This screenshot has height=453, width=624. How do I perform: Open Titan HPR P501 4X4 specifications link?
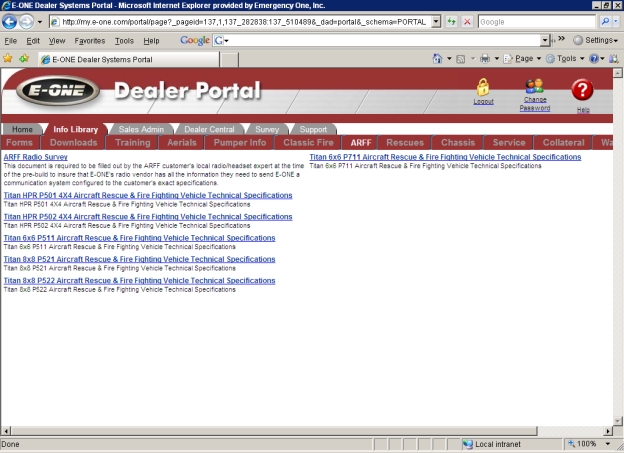coord(148,195)
